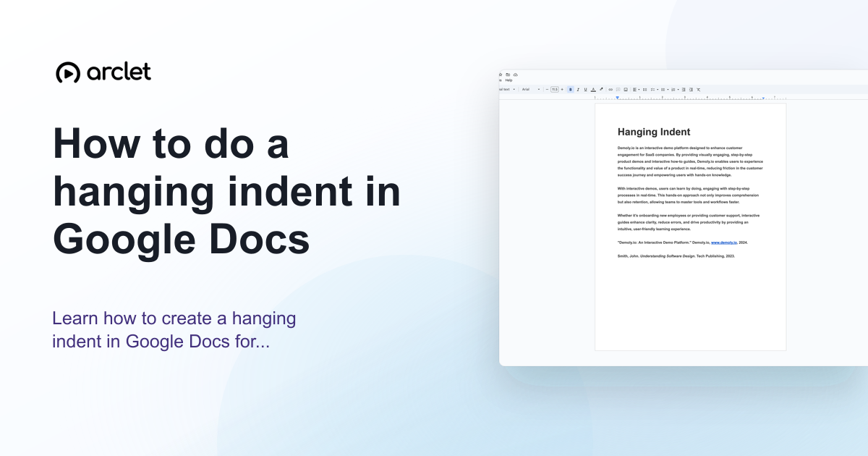Click the paragraph starting "With interactive demos"

[x=689, y=195]
